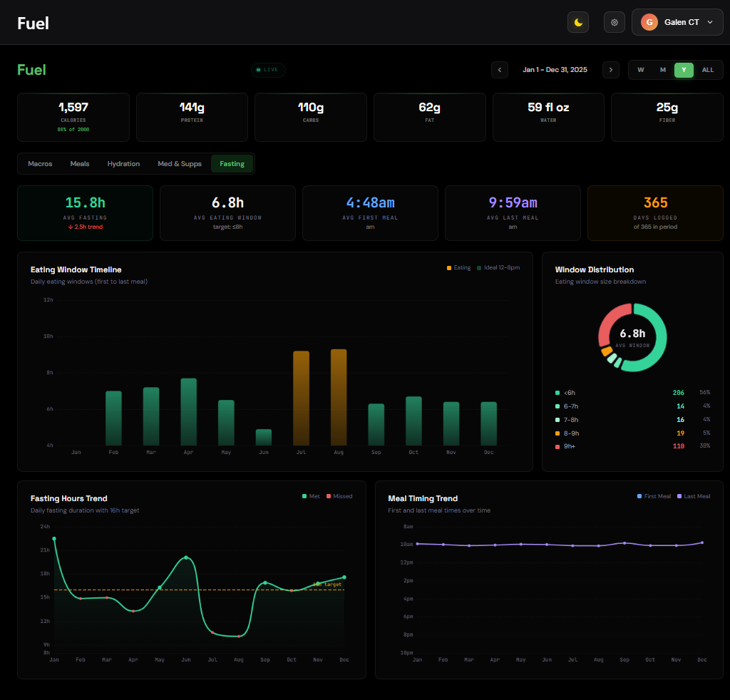Open the Med & Supps tab
The height and width of the screenshot is (700, 730).
(180, 164)
